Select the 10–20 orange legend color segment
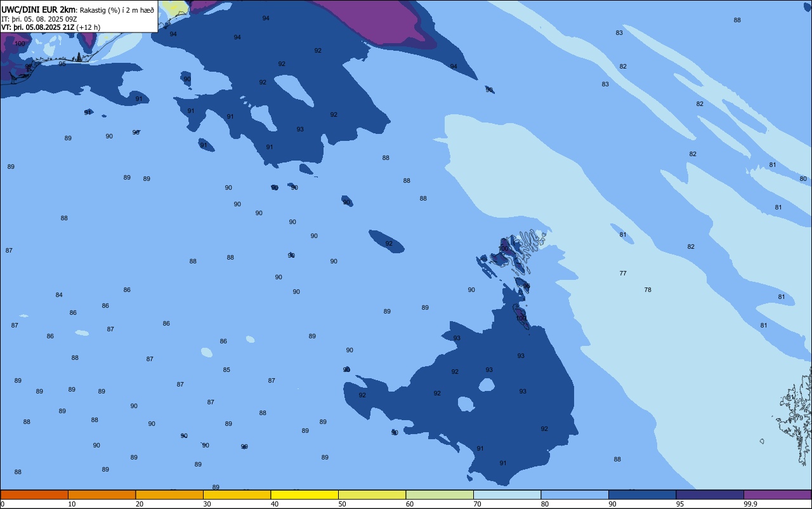The width and height of the screenshot is (812, 509). (x=102, y=494)
